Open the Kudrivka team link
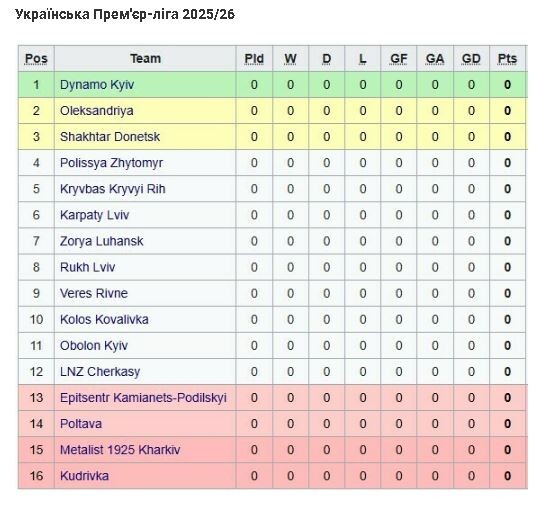Viewport: 537px width, 508px height. [84, 476]
